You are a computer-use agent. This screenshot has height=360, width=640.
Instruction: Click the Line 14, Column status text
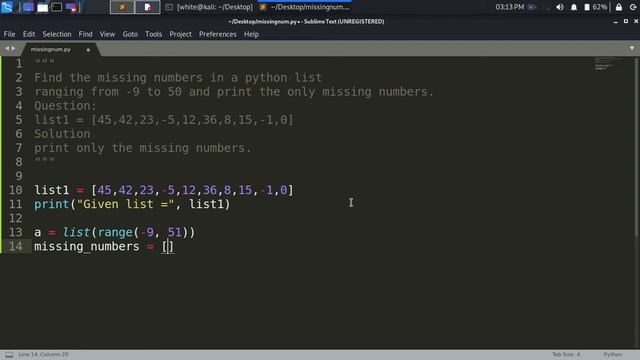tap(43, 355)
